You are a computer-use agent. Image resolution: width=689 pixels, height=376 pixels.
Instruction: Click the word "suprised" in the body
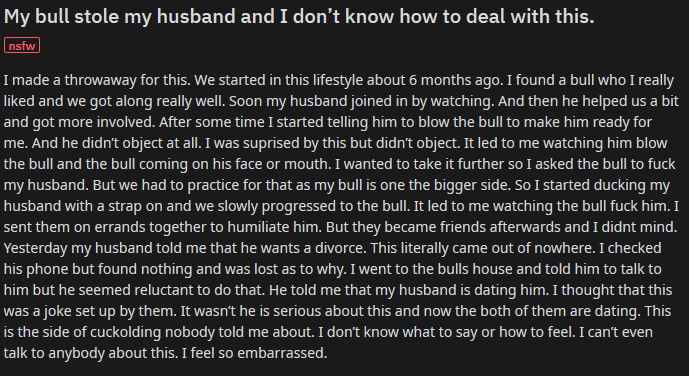(272, 143)
